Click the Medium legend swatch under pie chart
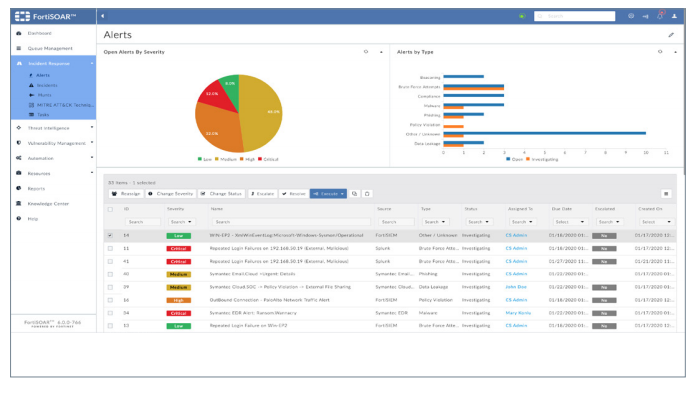 click(x=217, y=159)
